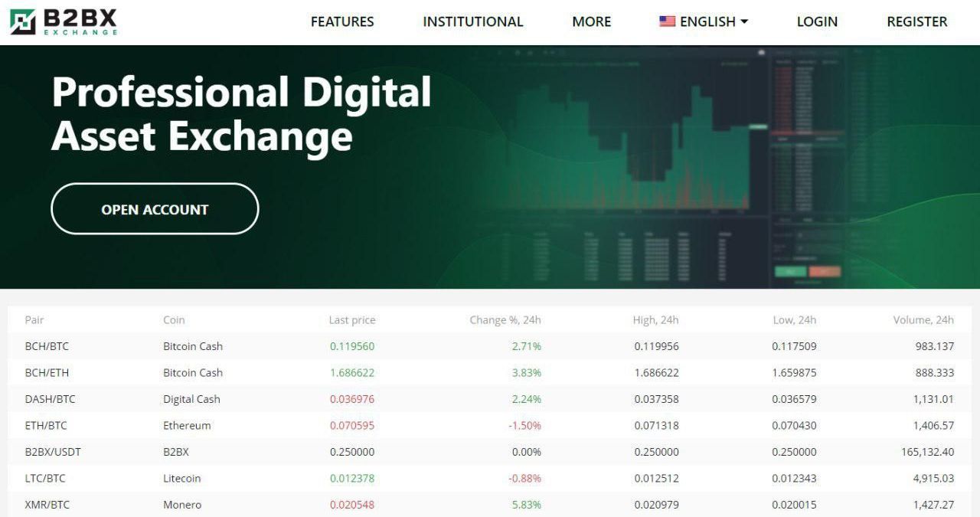Open the Institutional menu item

pyautogui.click(x=473, y=21)
